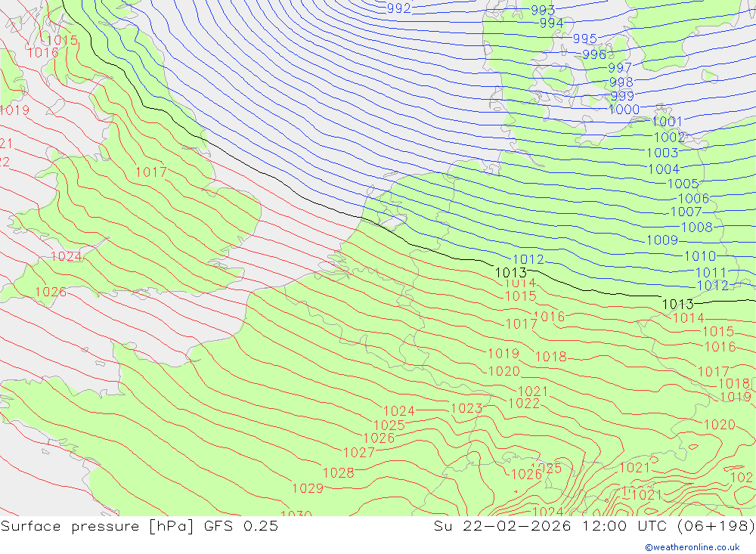
Task: Click the 995 isobar value
Action: pyautogui.click(x=585, y=38)
